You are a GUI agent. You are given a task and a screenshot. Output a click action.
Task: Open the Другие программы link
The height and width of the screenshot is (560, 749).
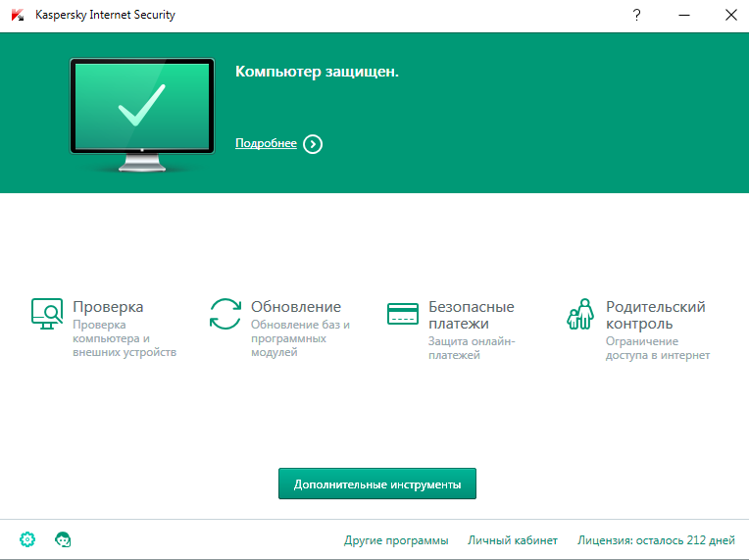396,540
